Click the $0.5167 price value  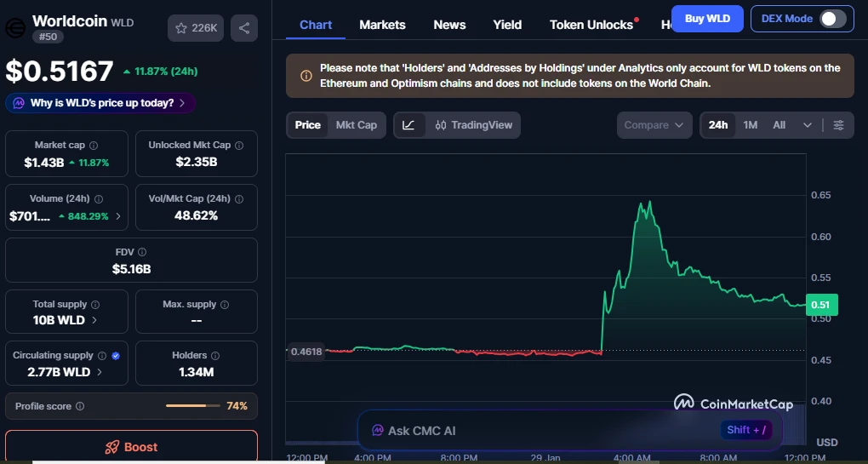pos(60,72)
